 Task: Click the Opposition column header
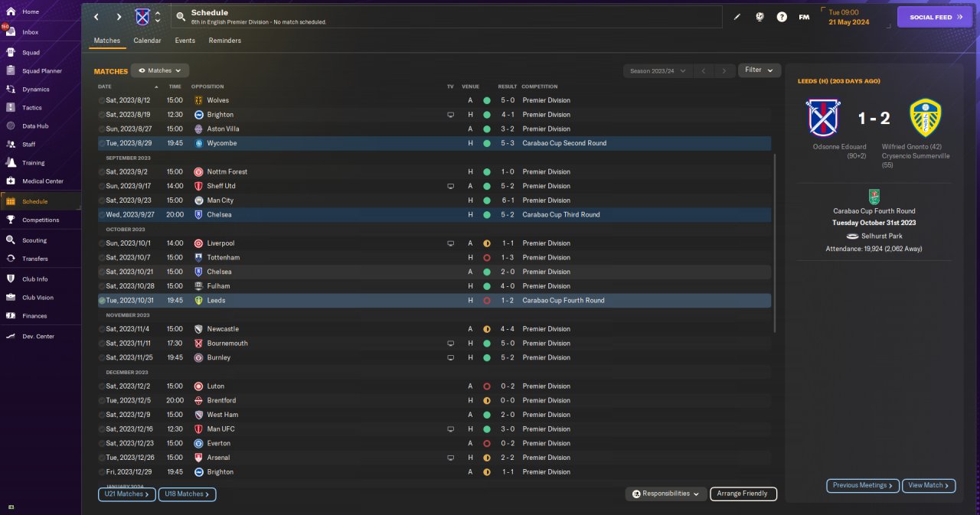(x=207, y=86)
